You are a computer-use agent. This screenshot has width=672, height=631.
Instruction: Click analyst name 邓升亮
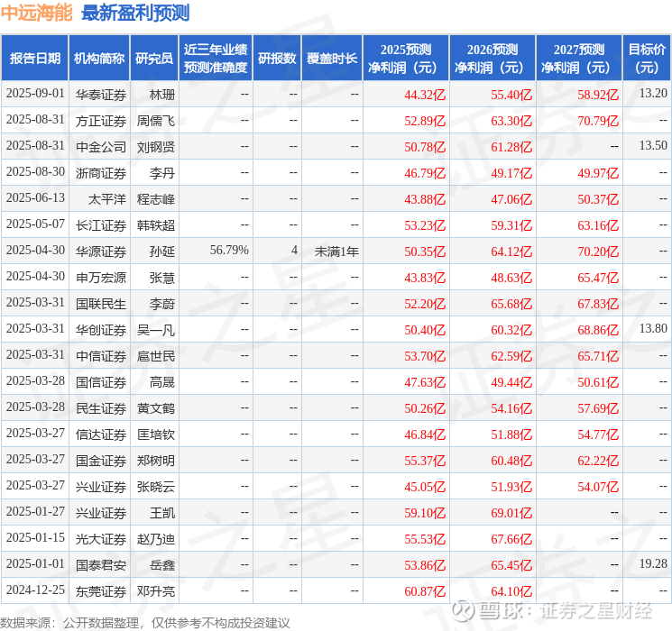pyautogui.click(x=155, y=591)
